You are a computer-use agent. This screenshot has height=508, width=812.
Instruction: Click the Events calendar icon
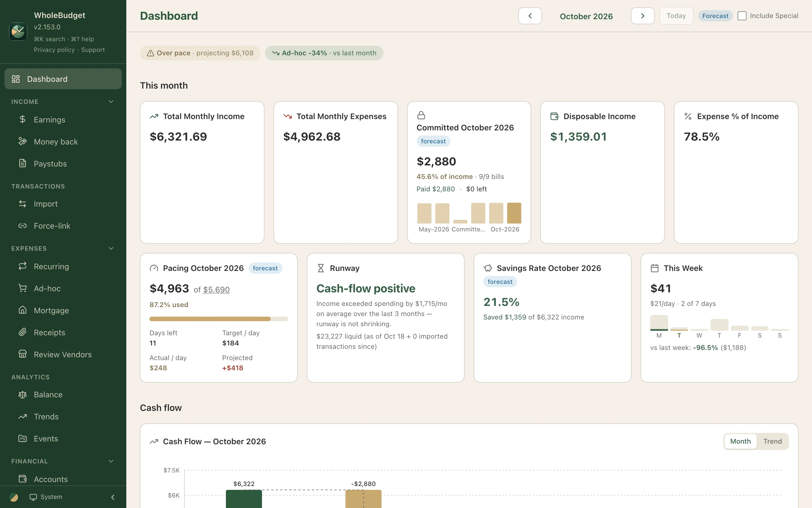point(23,439)
